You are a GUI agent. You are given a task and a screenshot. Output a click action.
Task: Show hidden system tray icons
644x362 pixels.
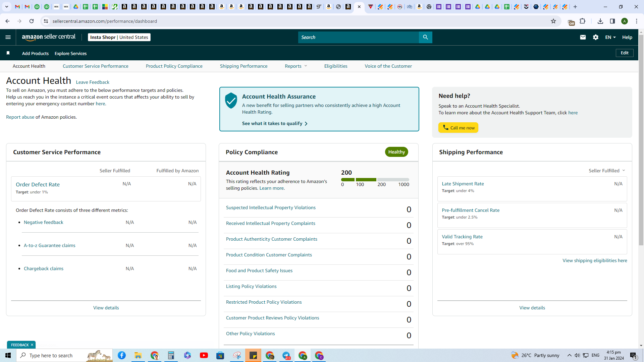569,355
